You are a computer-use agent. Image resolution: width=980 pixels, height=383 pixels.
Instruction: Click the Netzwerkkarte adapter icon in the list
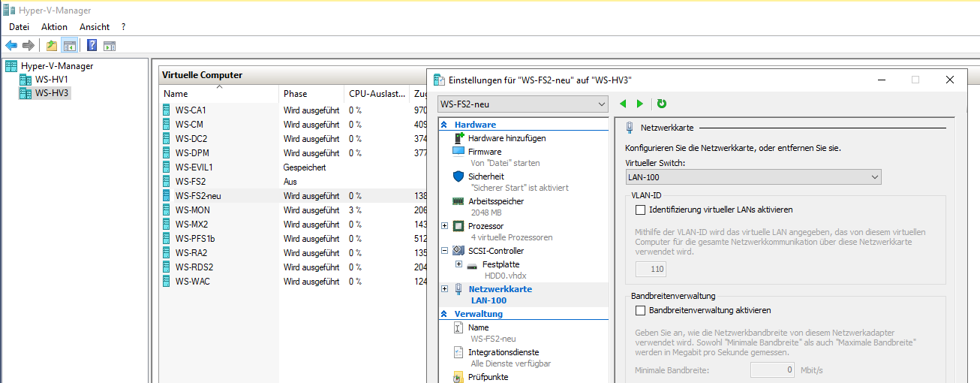pyautogui.click(x=459, y=289)
